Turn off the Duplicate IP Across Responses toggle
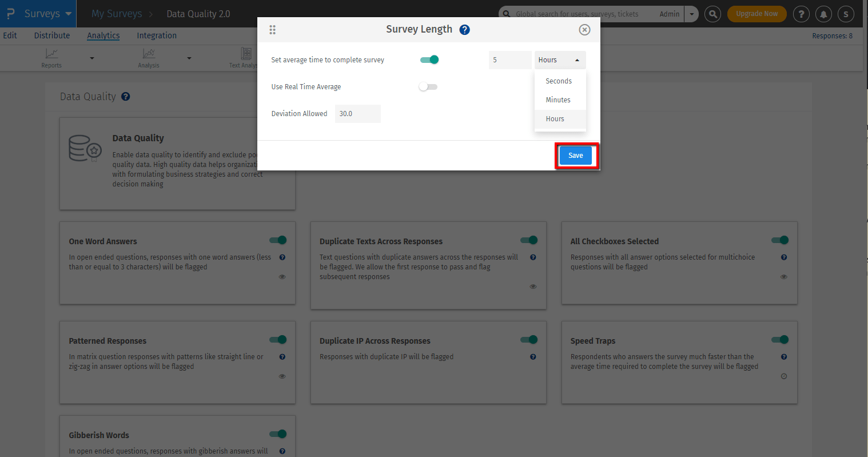This screenshot has width=868, height=457. 528,339
